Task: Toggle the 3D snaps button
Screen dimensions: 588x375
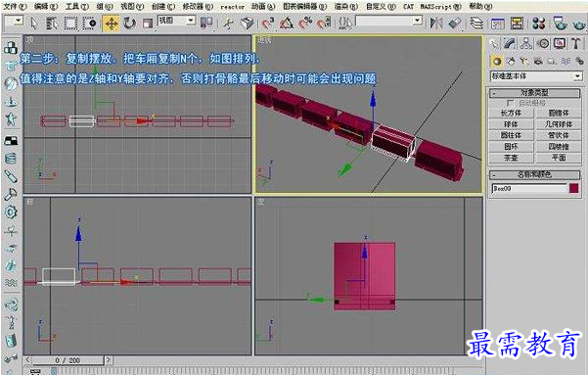Action: coord(268,23)
